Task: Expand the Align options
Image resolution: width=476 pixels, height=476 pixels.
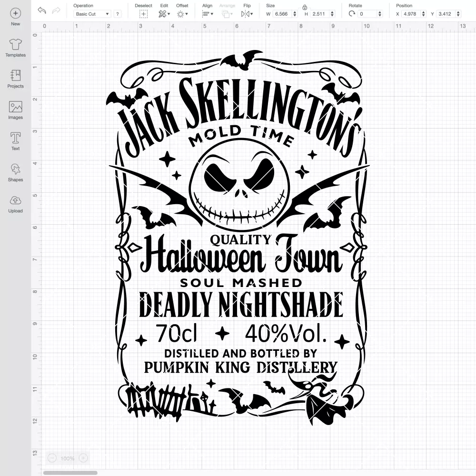Action: [208, 14]
